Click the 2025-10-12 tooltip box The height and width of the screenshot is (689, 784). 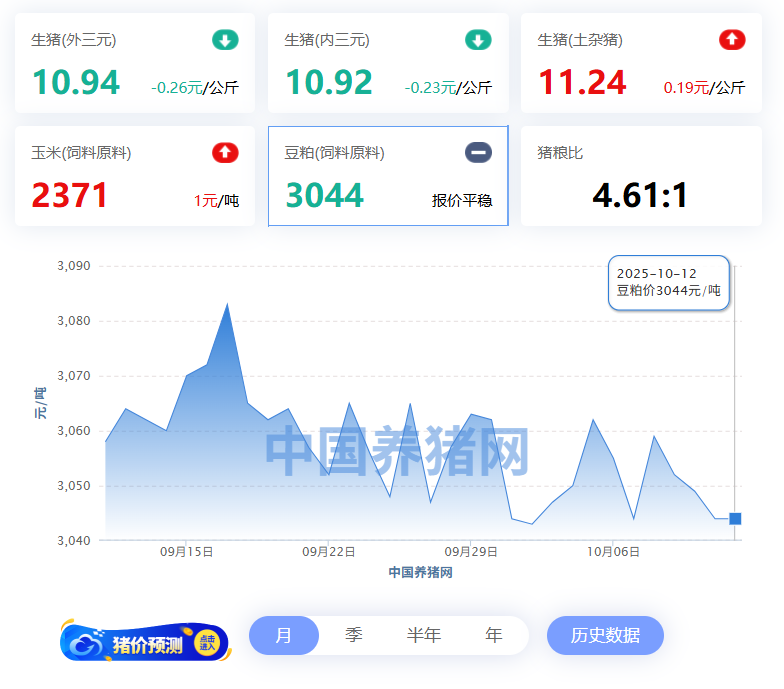[x=668, y=282]
